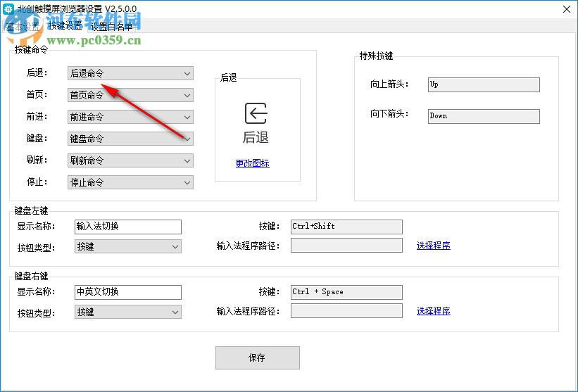Click the Ctrl + Space key field
Viewport: 578px width, 392px height.
tap(346, 293)
